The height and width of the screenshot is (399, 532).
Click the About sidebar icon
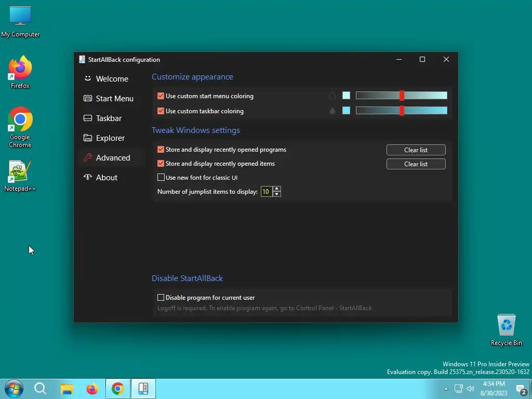pyautogui.click(x=87, y=177)
